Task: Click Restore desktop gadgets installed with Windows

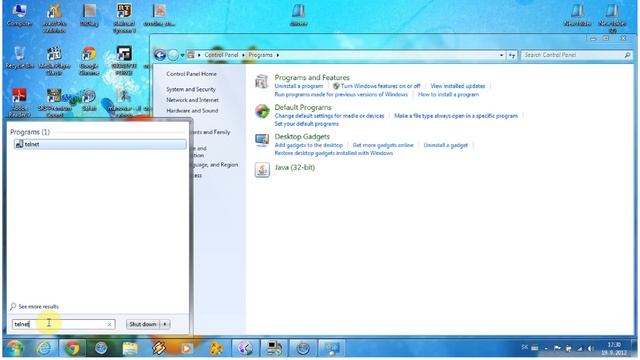Action: pos(334,153)
